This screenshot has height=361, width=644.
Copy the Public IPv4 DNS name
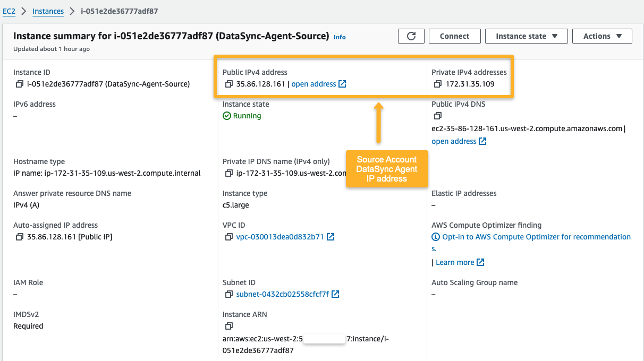coord(438,116)
